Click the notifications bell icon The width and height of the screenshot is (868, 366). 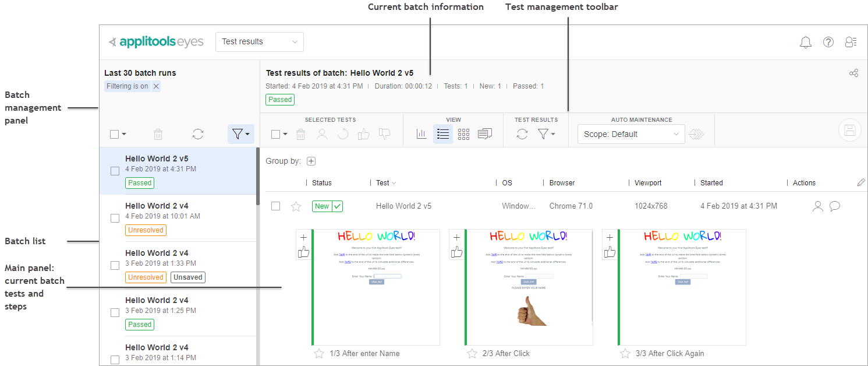point(806,42)
